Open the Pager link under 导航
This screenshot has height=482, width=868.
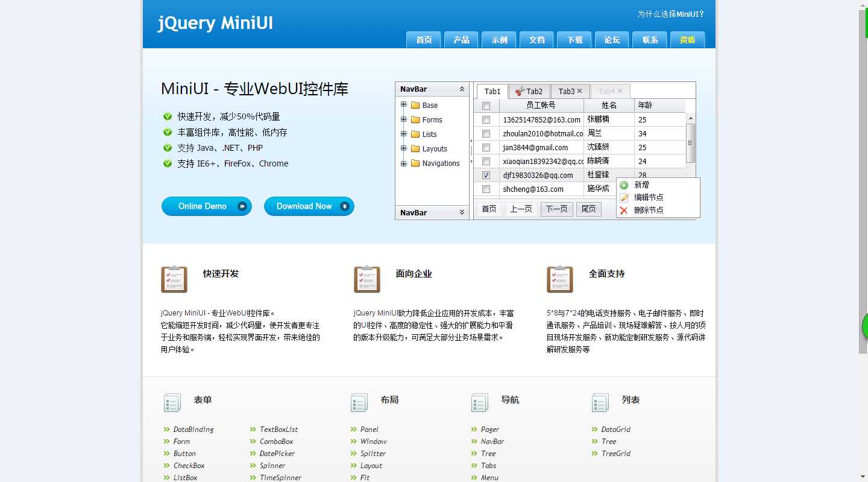click(490, 430)
